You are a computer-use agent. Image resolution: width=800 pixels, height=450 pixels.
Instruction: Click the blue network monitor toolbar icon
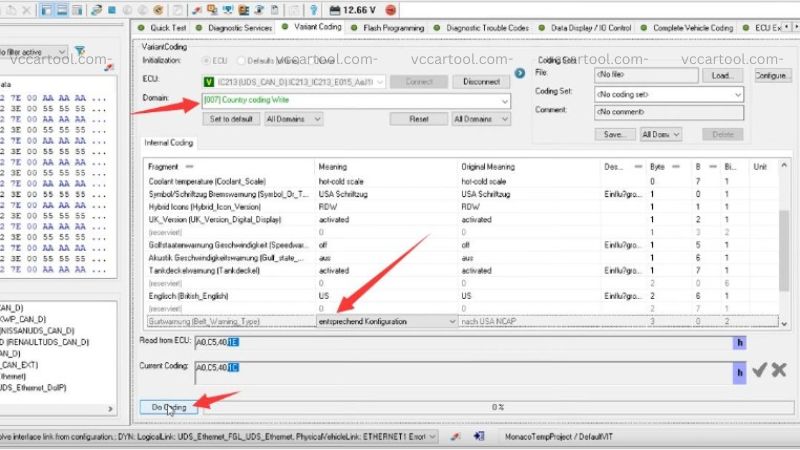(228, 10)
